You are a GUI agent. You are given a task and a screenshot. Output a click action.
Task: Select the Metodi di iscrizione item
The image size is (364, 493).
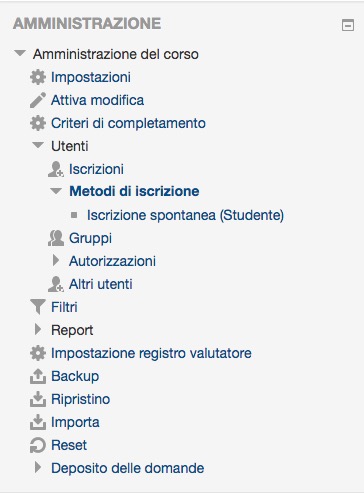134,191
